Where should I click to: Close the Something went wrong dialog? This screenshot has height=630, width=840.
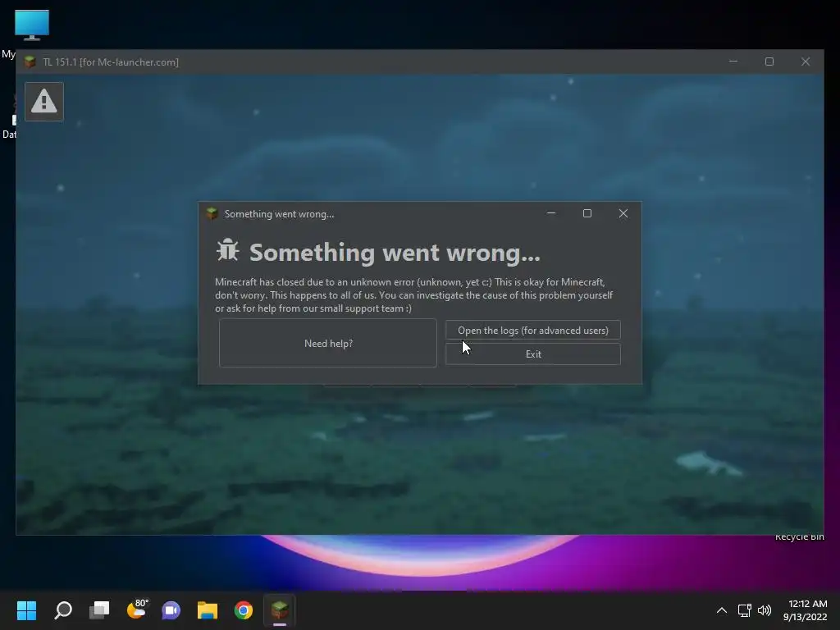tap(623, 213)
